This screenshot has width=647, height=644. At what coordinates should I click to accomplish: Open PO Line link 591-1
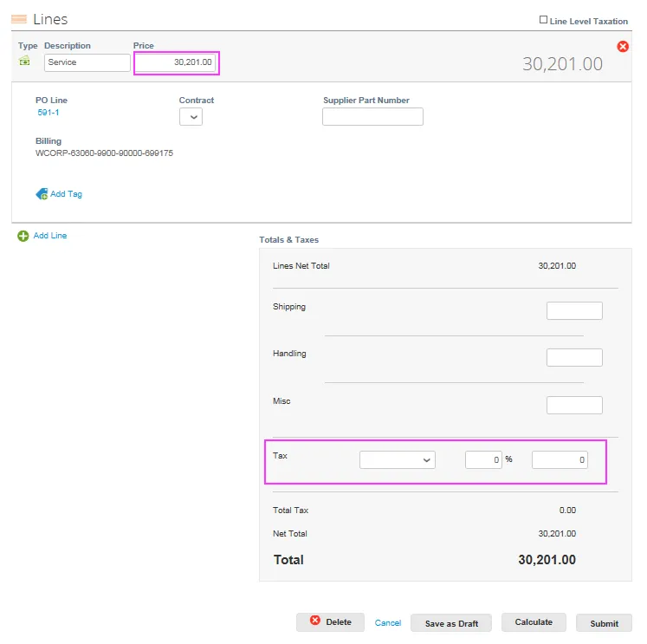[49, 113]
